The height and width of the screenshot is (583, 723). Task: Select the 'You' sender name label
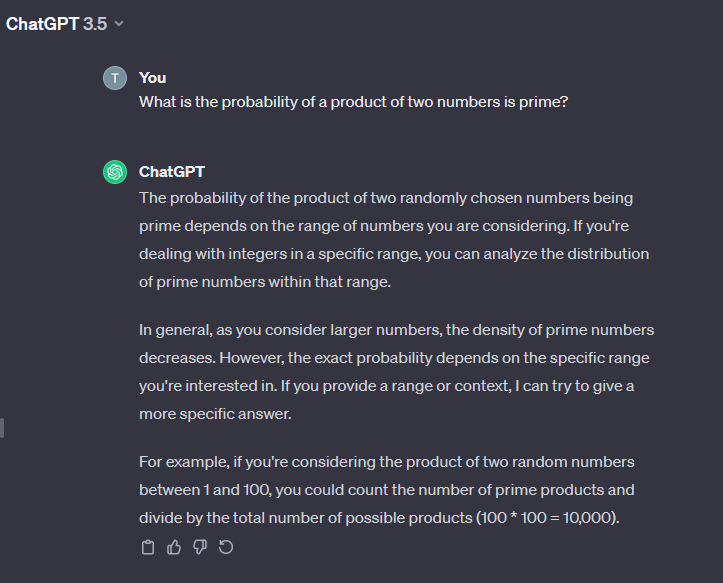[153, 78]
